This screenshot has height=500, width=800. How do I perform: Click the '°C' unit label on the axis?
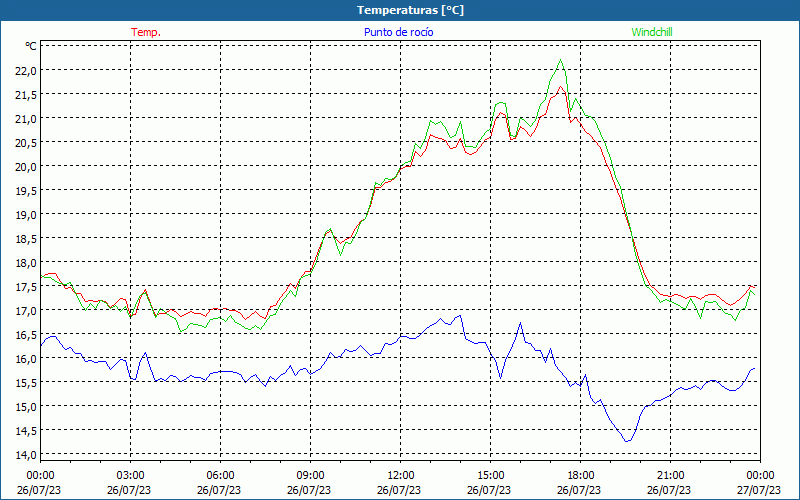(31, 46)
